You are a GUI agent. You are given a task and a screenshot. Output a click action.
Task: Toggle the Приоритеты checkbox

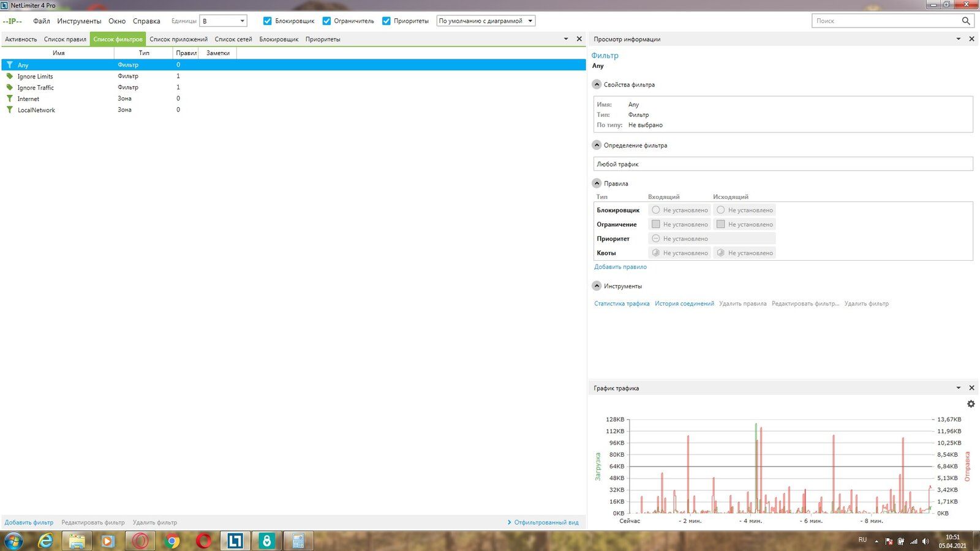386,21
